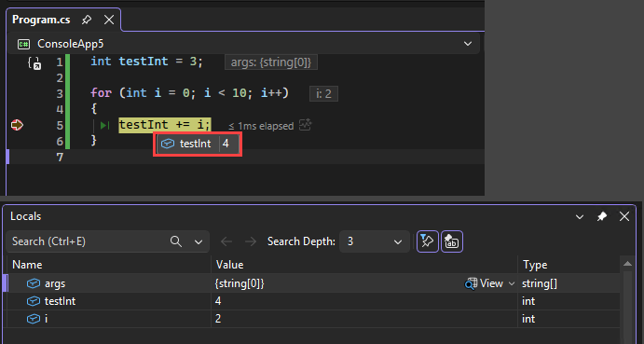Image resolution: width=644 pixels, height=344 pixels.
Task: Click value 4 in testInt data tip
Action: 226,144
